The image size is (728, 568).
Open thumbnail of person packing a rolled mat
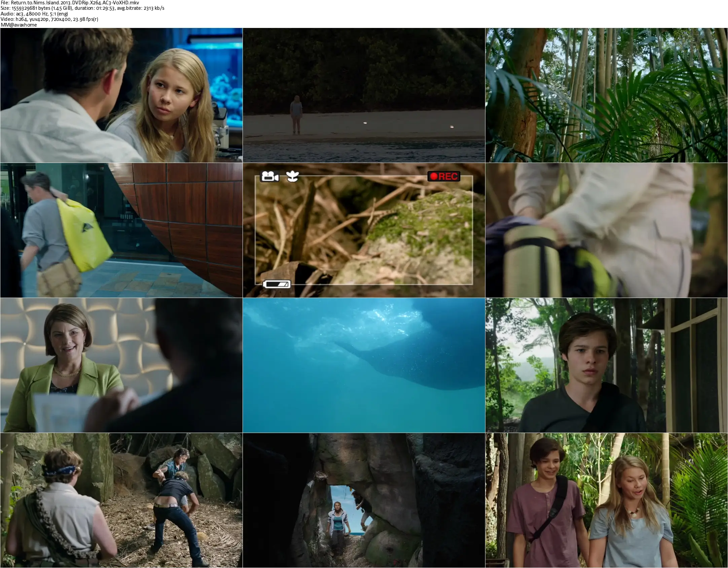tap(607, 230)
